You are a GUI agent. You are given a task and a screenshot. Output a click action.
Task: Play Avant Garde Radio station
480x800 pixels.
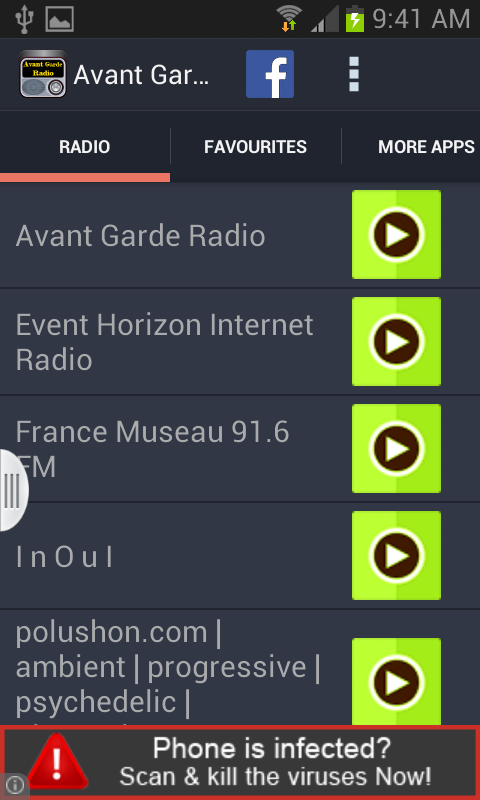(x=396, y=235)
